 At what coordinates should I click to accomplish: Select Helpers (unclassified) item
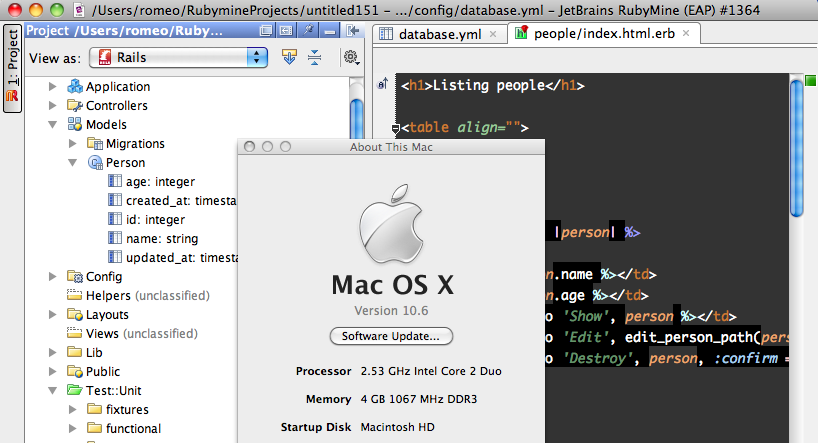(138, 295)
